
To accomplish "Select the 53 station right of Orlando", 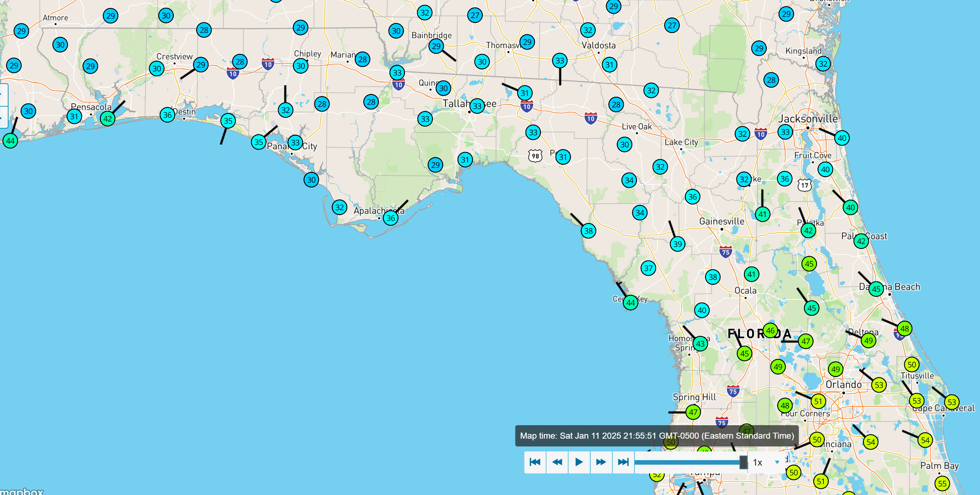I will [879, 385].
